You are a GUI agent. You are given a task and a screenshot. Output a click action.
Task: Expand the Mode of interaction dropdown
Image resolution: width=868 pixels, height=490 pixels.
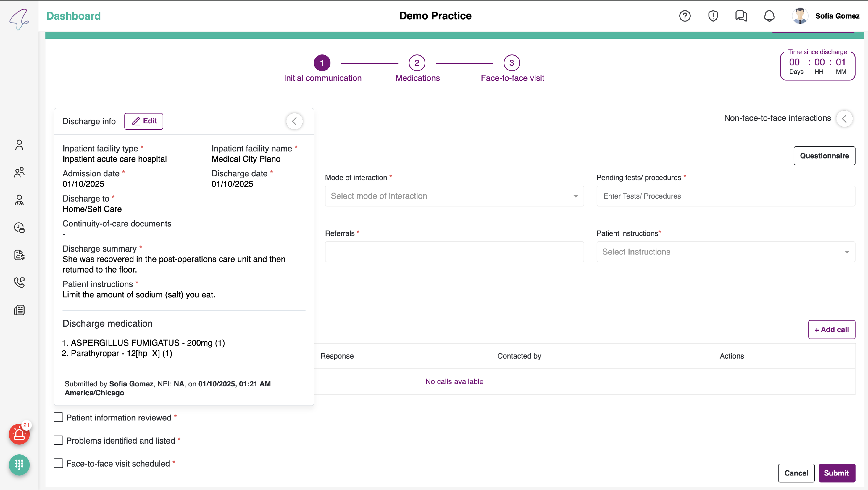(x=454, y=196)
